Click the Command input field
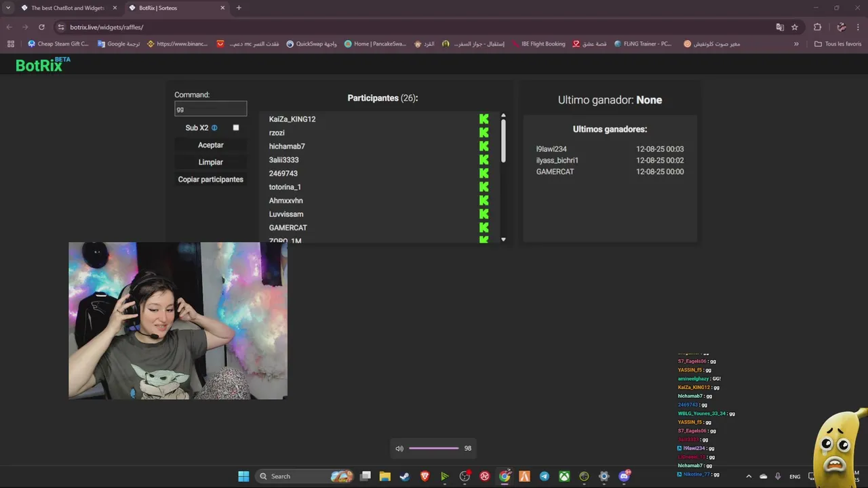 [x=211, y=108]
